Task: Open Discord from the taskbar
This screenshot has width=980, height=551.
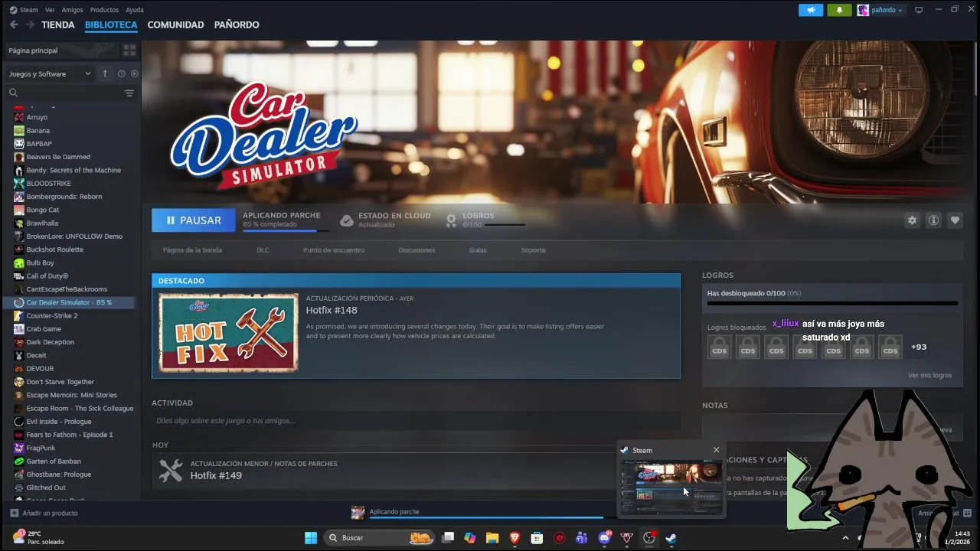Action: (x=604, y=538)
